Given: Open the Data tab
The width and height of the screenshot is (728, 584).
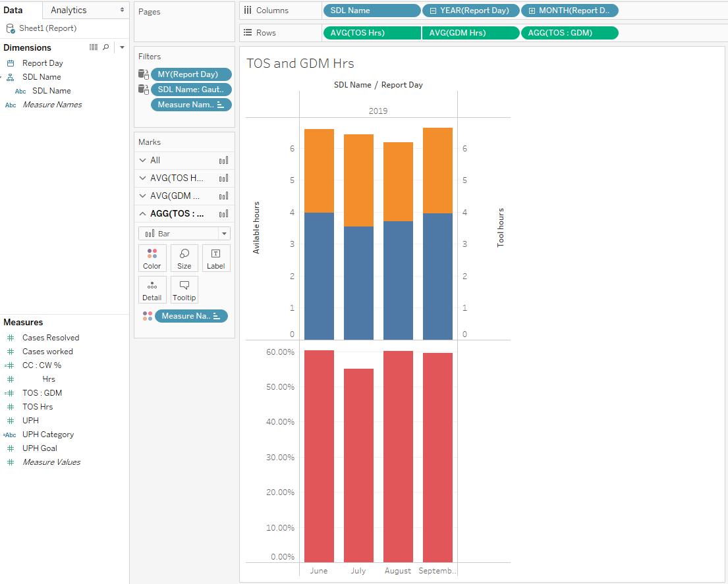Looking at the screenshot, I should [13, 10].
